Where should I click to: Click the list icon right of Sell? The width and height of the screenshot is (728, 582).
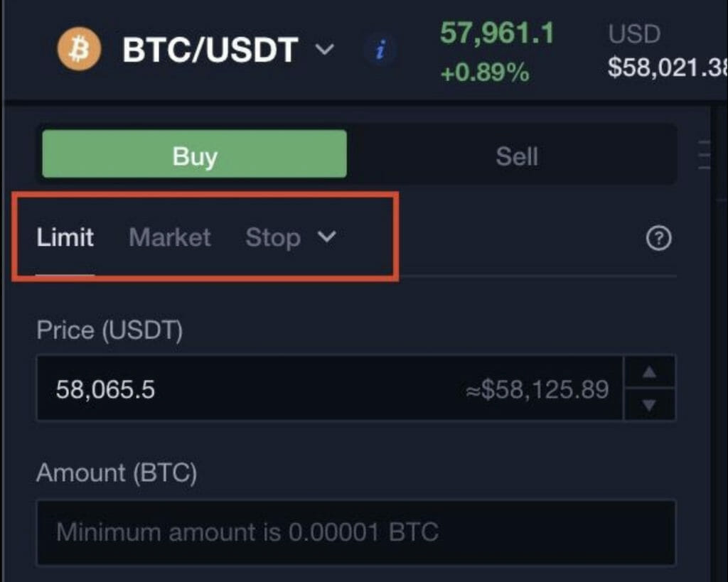pos(705,155)
